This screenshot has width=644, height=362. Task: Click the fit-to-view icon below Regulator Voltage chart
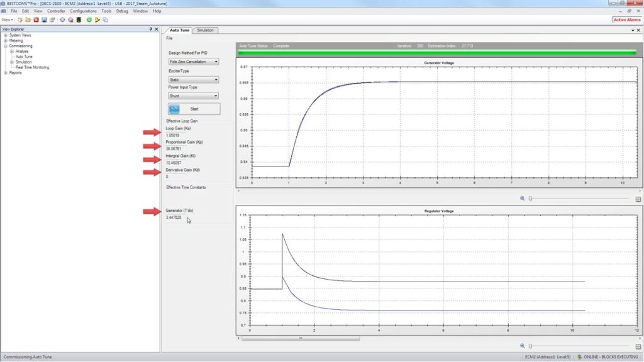click(x=638, y=346)
